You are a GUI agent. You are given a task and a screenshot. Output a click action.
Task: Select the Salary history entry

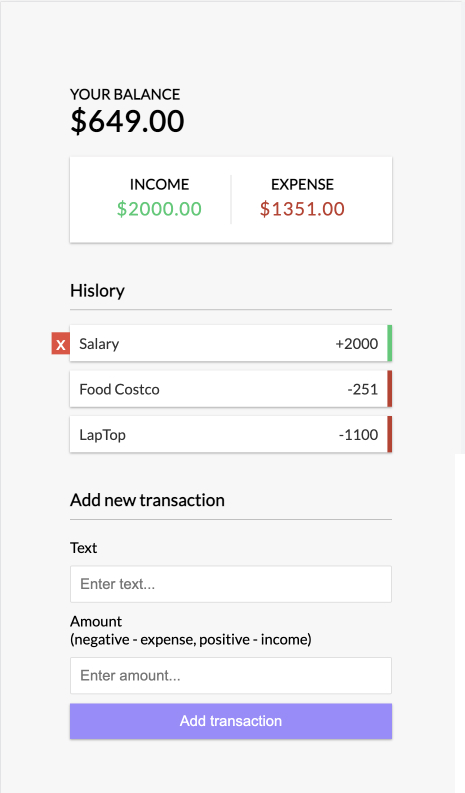click(x=231, y=343)
